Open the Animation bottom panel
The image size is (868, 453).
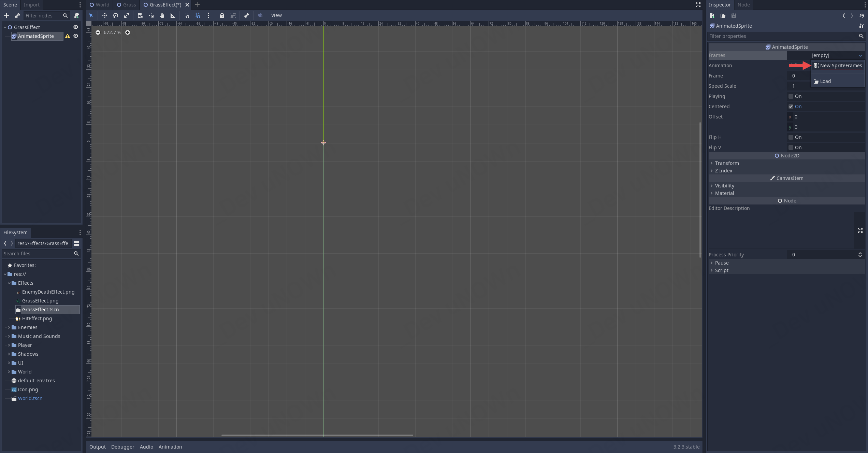(x=170, y=447)
